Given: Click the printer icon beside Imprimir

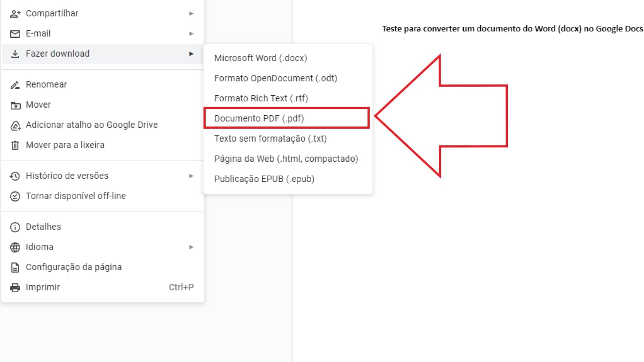Looking at the screenshot, I should pyautogui.click(x=15, y=287).
